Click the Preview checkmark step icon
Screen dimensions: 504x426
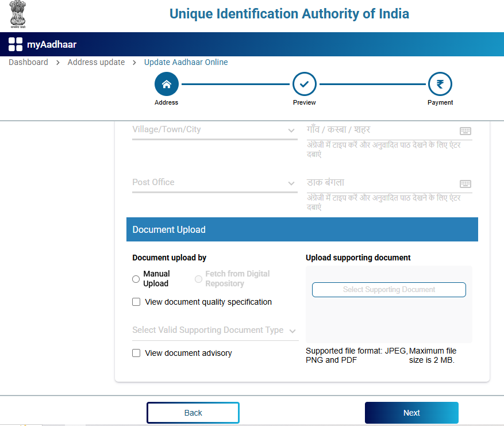coord(304,84)
